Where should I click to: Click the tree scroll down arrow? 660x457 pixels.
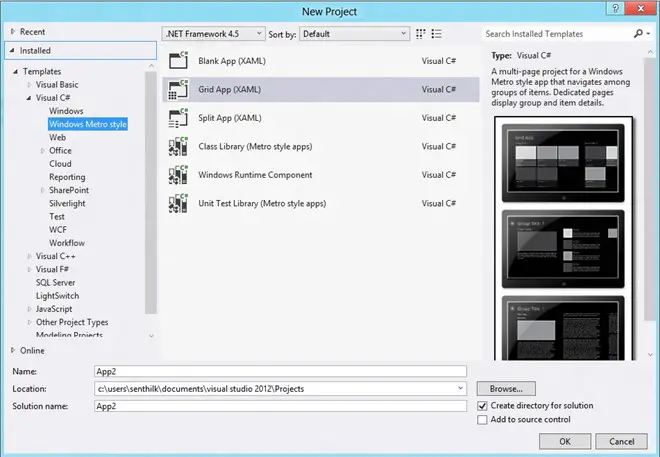pyautogui.click(x=152, y=336)
